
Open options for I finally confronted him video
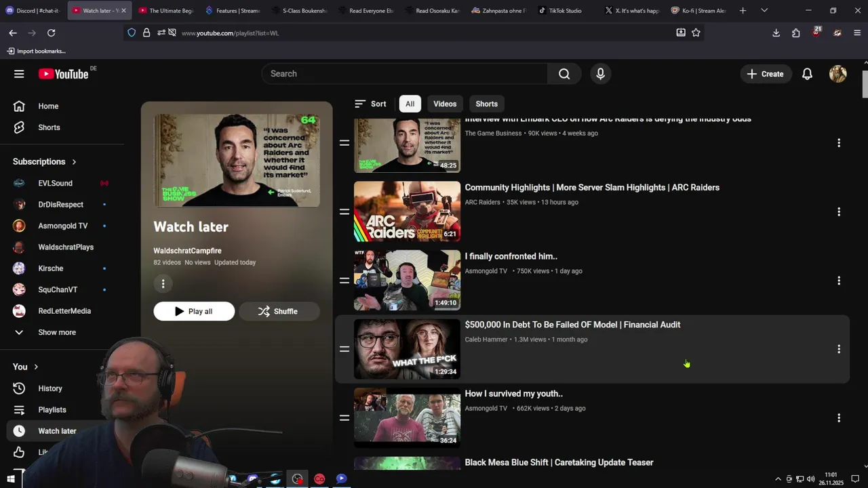click(x=839, y=281)
